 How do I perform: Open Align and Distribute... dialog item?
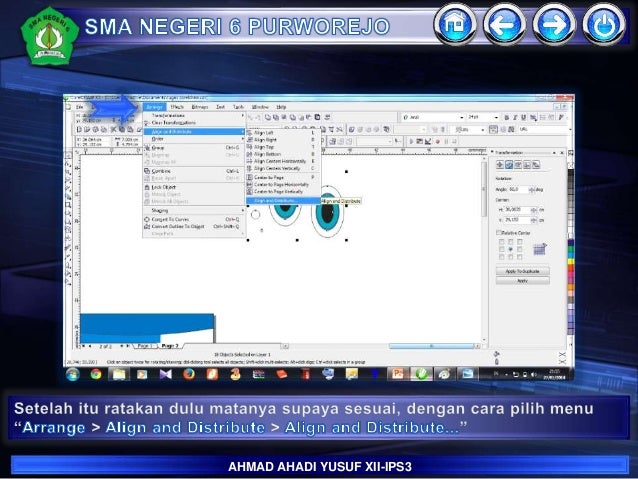(x=282, y=201)
